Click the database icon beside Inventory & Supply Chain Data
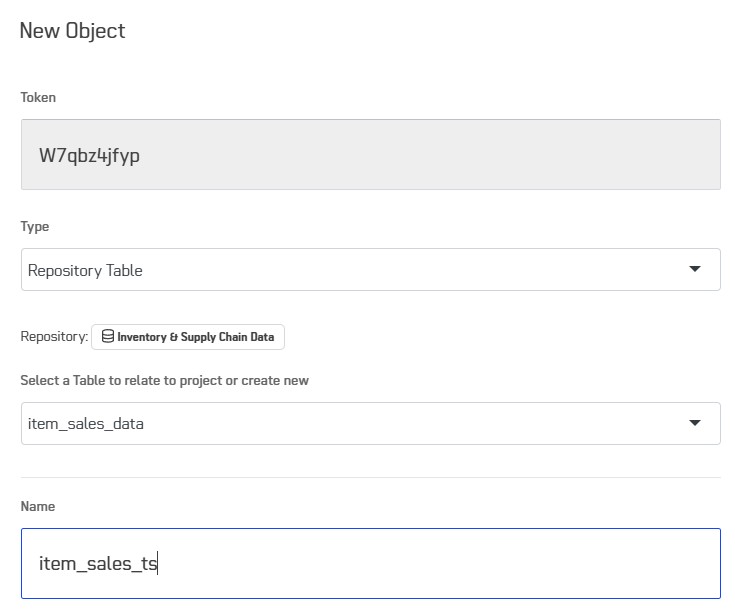Viewport: 735px width, 610px height. 108,336
